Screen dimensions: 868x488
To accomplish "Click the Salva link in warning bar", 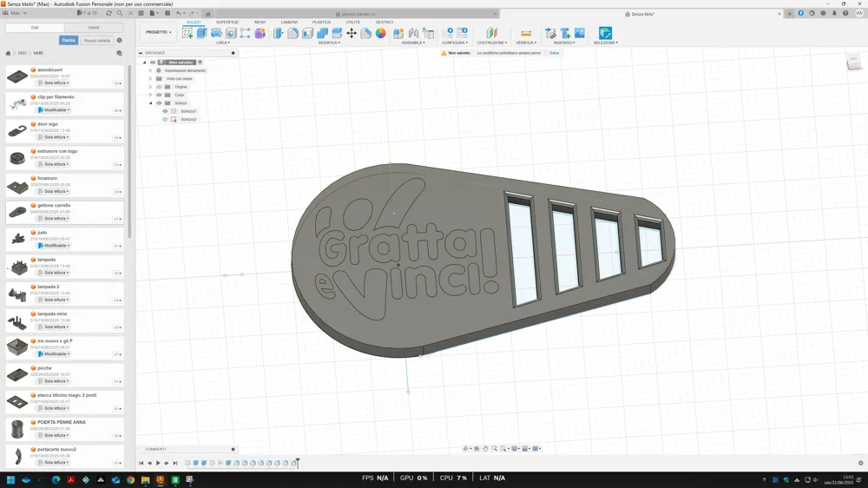I will (x=554, y=53).
